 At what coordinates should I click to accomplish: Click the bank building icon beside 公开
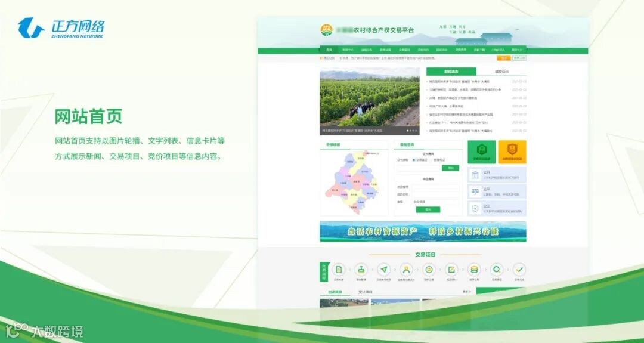click(x=475, y=175)
